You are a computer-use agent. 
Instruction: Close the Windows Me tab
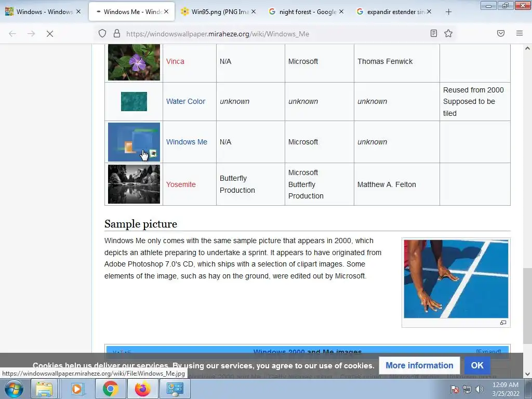coord(166,11)
